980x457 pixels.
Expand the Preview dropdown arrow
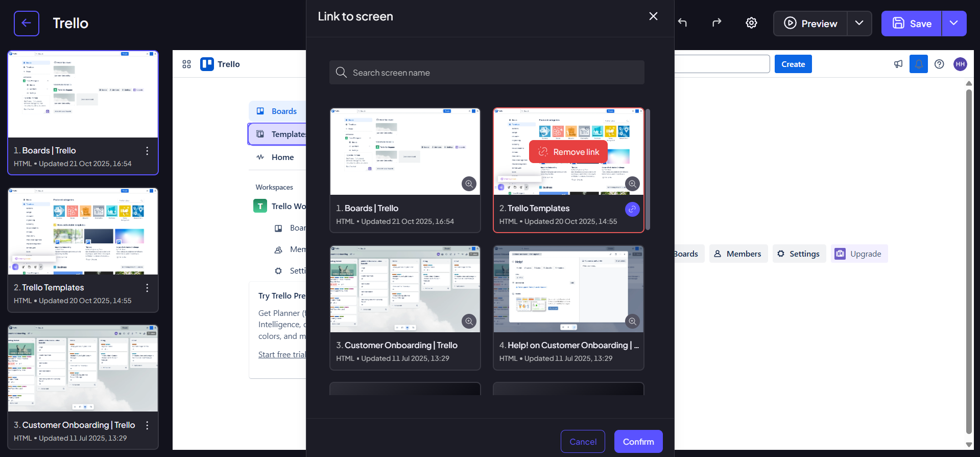click(859, 24)
